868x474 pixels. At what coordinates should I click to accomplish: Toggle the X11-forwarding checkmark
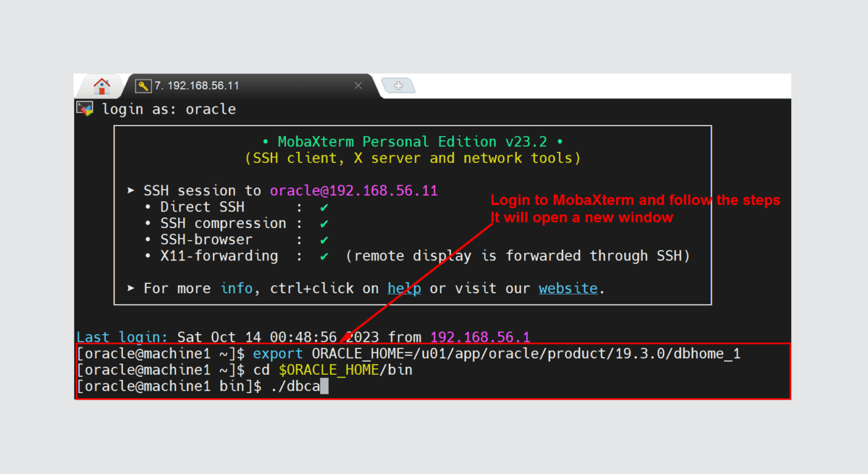[x=323, y=256]
